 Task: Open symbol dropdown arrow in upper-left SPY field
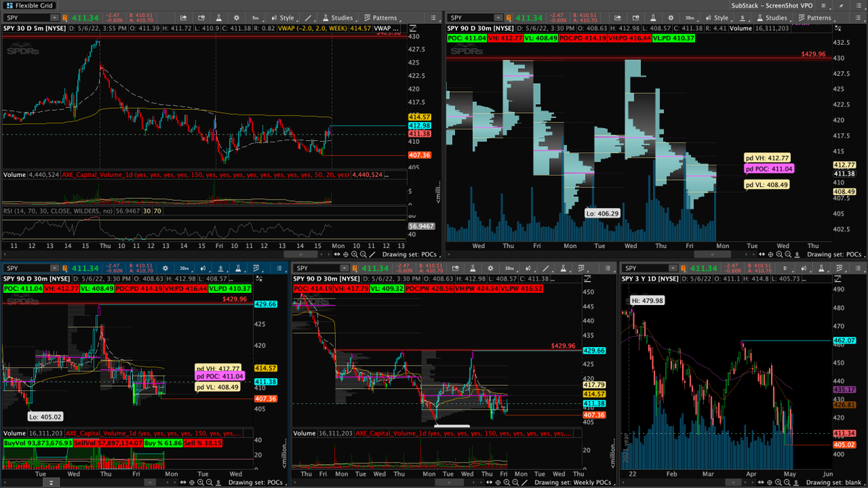click(x=55, y=17)
